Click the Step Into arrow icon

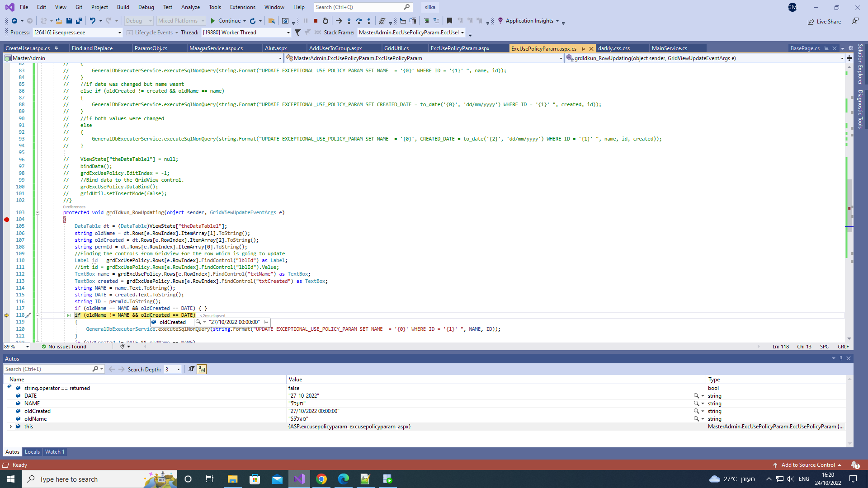click(349, 21)
